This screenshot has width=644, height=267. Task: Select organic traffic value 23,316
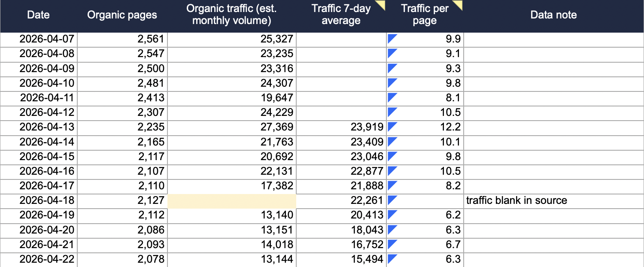point(232,69)
